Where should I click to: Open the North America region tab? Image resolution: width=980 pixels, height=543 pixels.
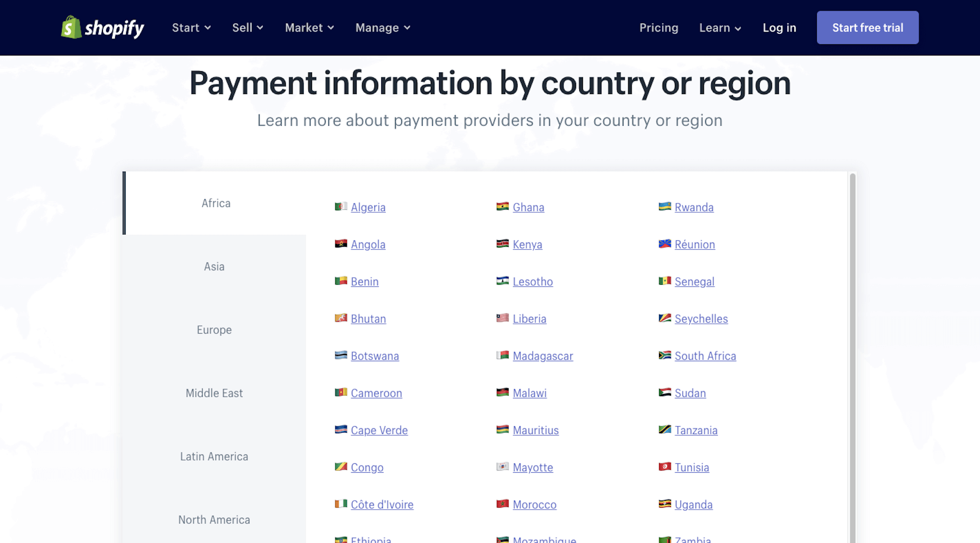tap(214, 520)
